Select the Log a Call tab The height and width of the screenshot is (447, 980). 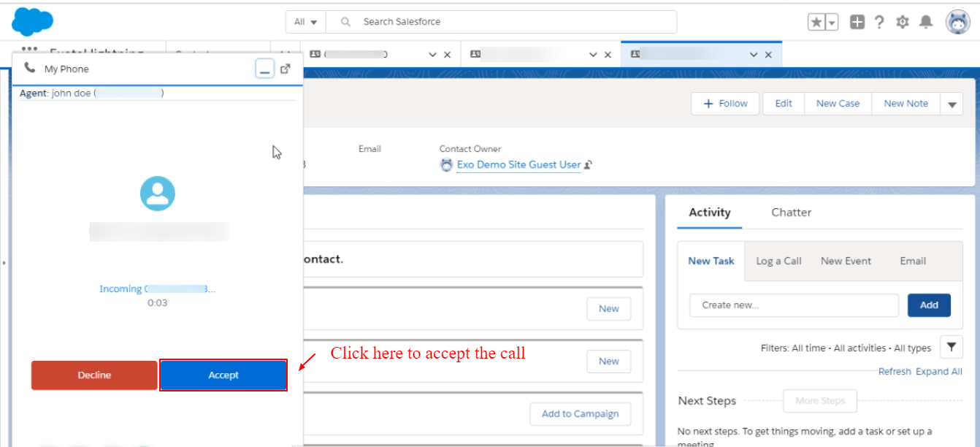778,261
